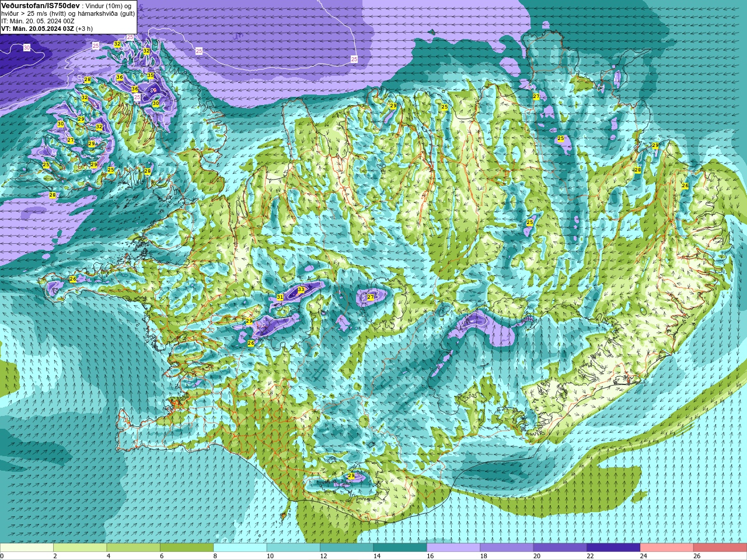Select the violet 20–22 legend swatch
Image resolution: width=747 pixels, height=560 pixels.
click(x=560, y=548)
